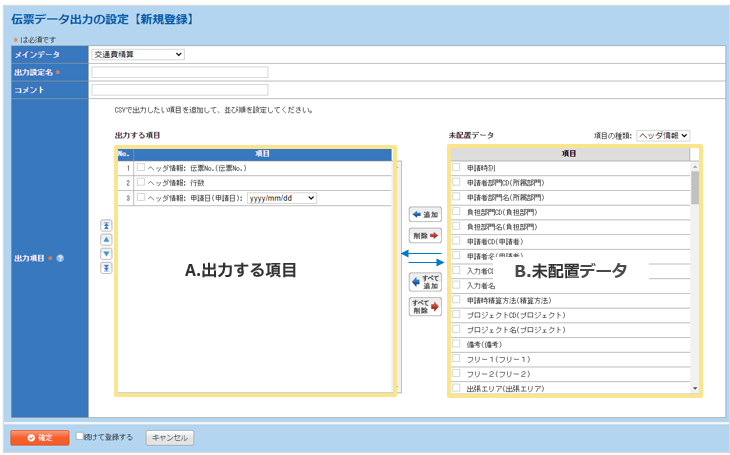
Task: Click the move-down arrow icon
Action: pyautogui.click(x=106, y=254)
